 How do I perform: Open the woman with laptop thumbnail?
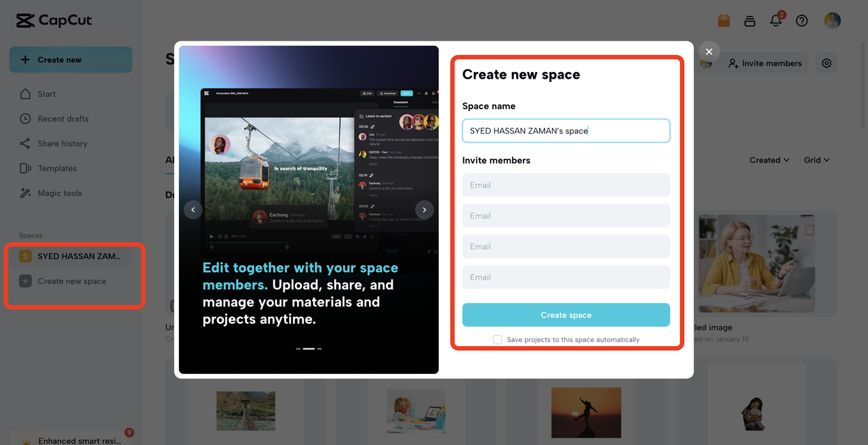756,264
